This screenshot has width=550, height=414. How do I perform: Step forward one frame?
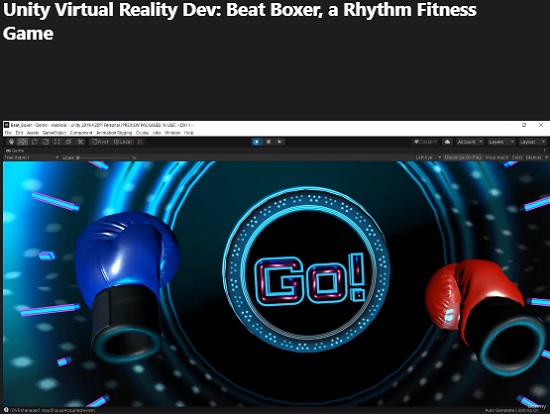tap(280, 142)
